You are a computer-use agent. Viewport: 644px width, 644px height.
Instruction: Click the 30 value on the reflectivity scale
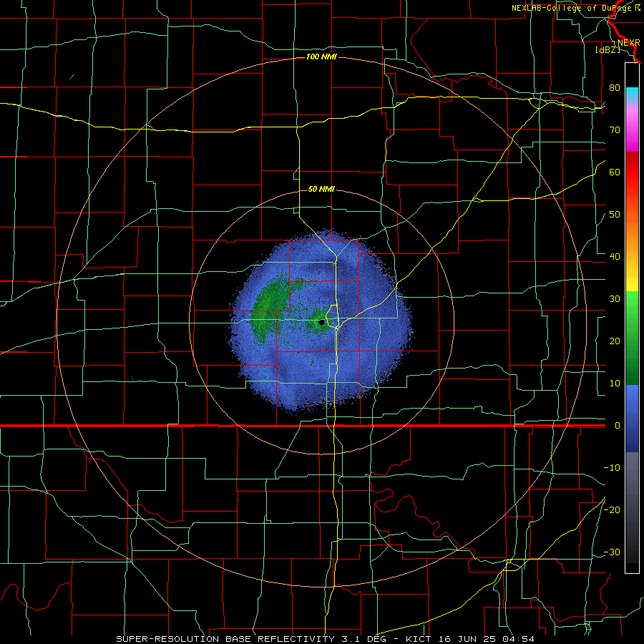click(615, 299)
